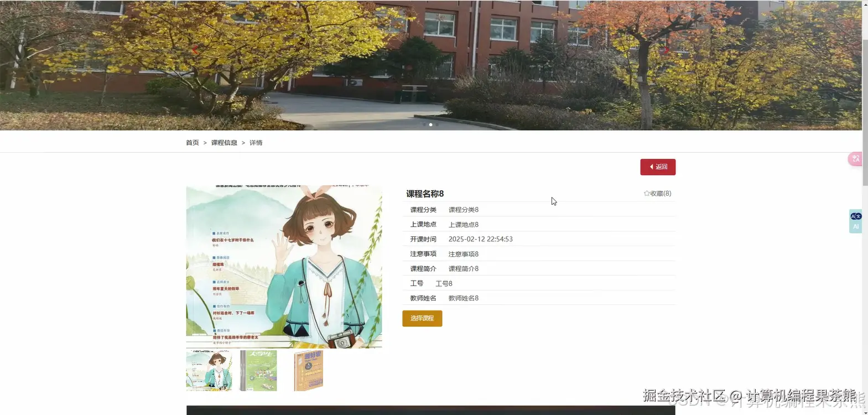Click the value 上课地点8

pos(464,225)
